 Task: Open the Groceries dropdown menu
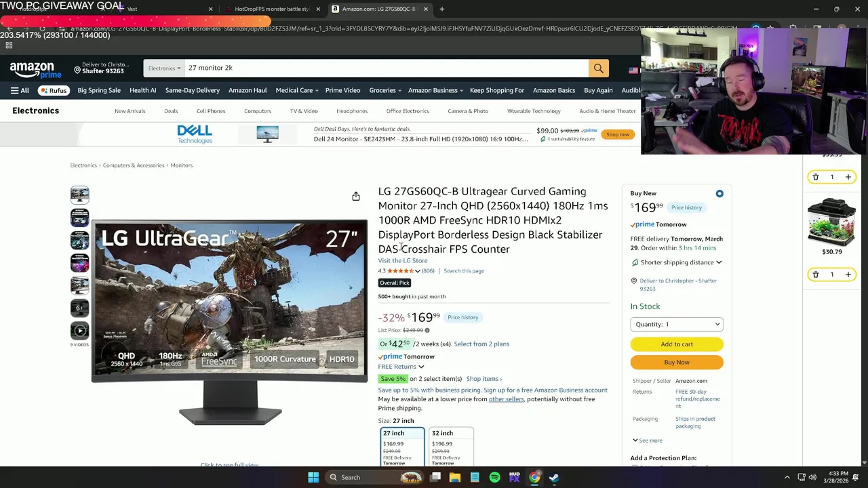(385, 90)
